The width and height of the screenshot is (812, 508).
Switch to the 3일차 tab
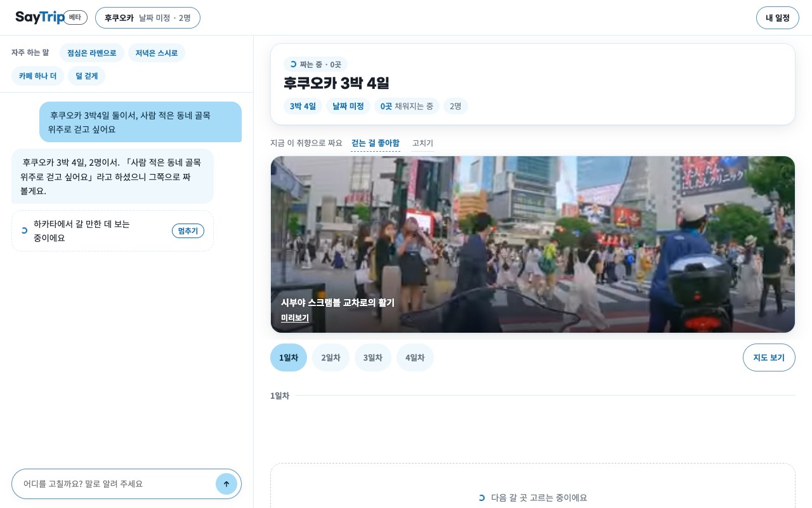coord(373,358)
